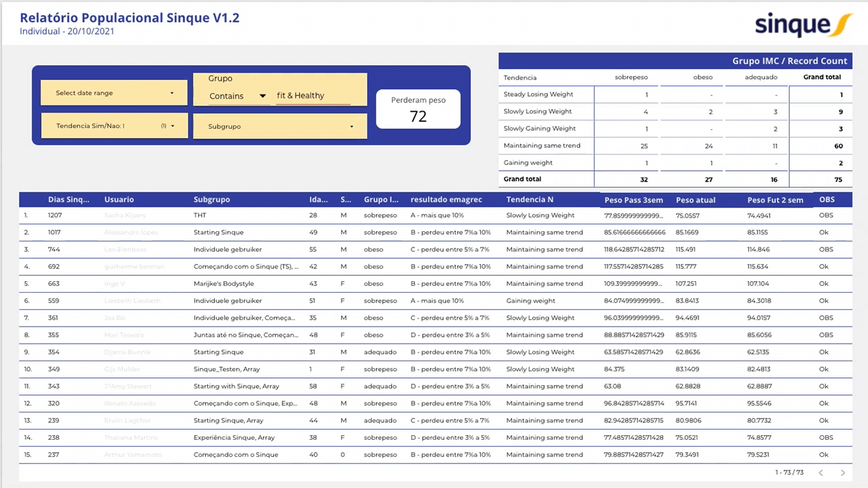Image resolution: width=868 pixels, height=488 pixels.
Task: Sort by Tendencia N column header
Action: (530, 199)
